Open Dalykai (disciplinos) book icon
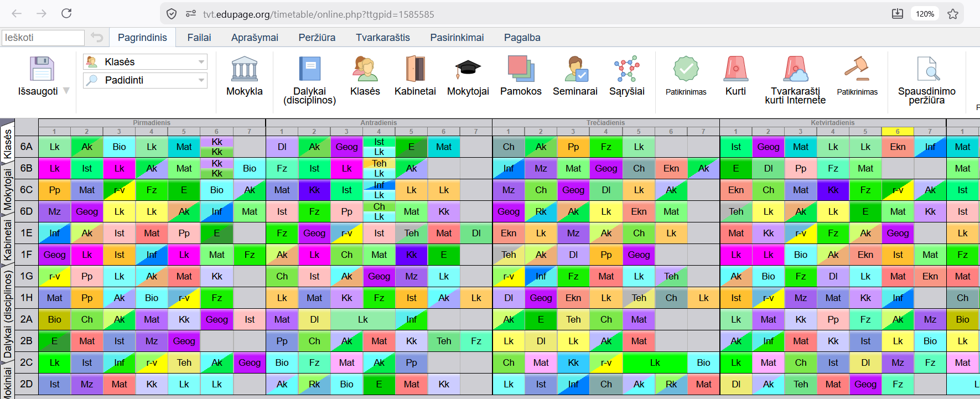The image size is (980, 399). pyautogui.click(x=309, y=70)
